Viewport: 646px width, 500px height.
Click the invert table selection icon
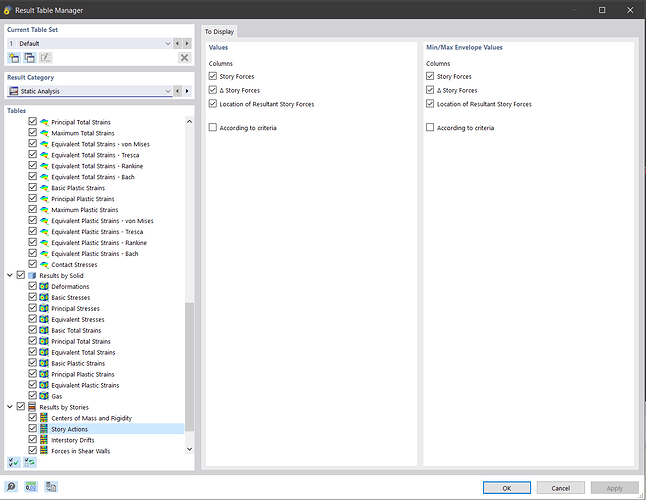(28, 462)
